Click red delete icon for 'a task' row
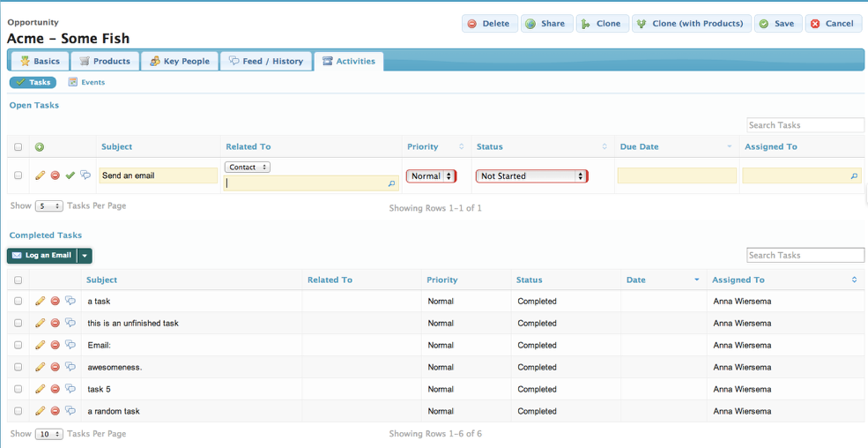 pos(56,301)
